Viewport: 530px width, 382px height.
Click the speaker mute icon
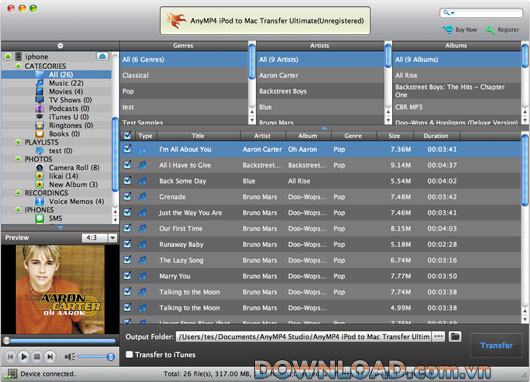[70, 357]
